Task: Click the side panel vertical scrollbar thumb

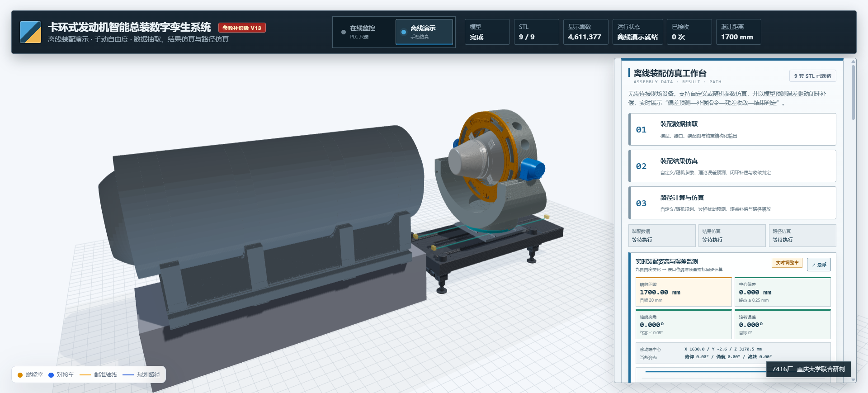Action: point(853,92)
